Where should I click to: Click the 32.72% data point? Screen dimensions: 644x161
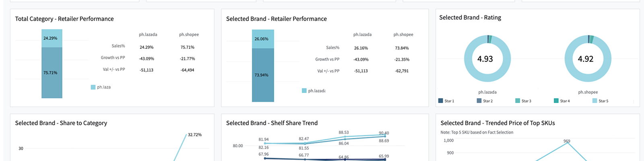point(187,134)
